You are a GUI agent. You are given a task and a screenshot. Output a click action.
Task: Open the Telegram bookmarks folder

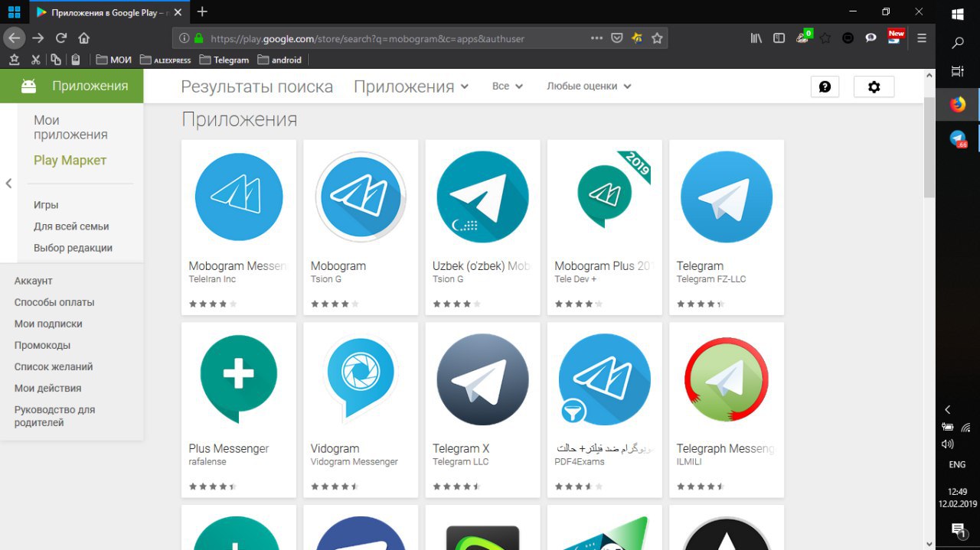point(224,60)
